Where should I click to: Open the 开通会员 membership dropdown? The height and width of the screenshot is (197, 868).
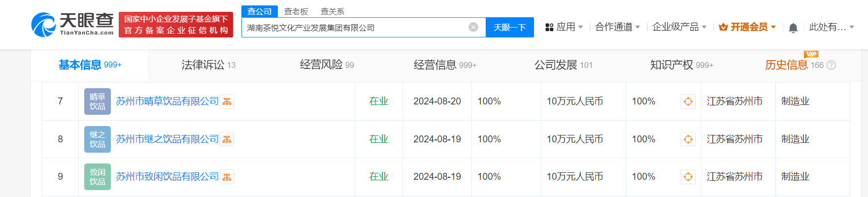(x=747, y=27)
